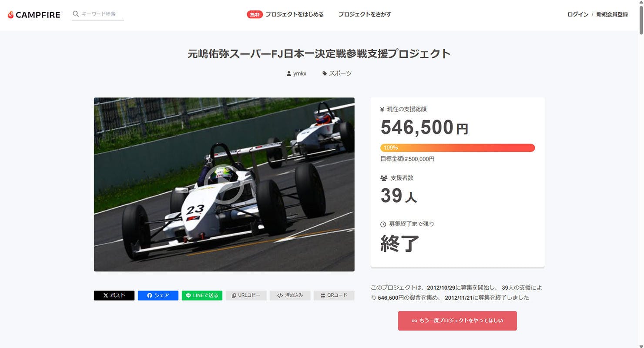Image resolution: width=644 pixels, height=348 pixels.
Task: Click the 無料 badge in navigation
Action: point(255,14)
